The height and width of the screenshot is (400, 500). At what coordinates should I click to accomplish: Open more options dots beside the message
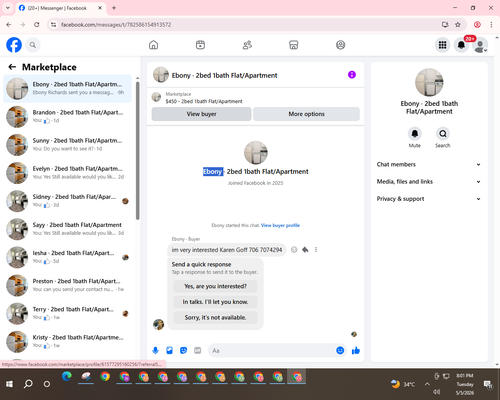point(316,250)
